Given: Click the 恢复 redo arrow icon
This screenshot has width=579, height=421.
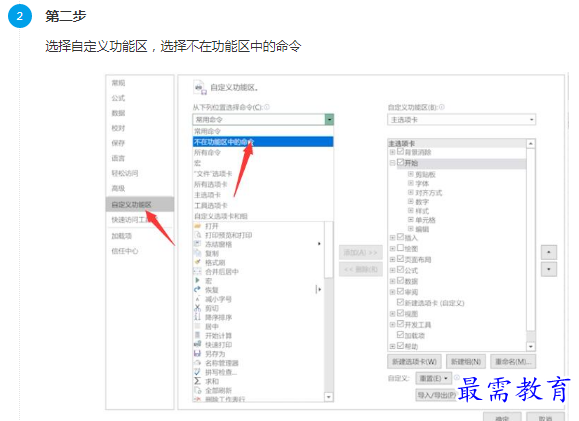Looking at the screenshot, I should [198, 290].
